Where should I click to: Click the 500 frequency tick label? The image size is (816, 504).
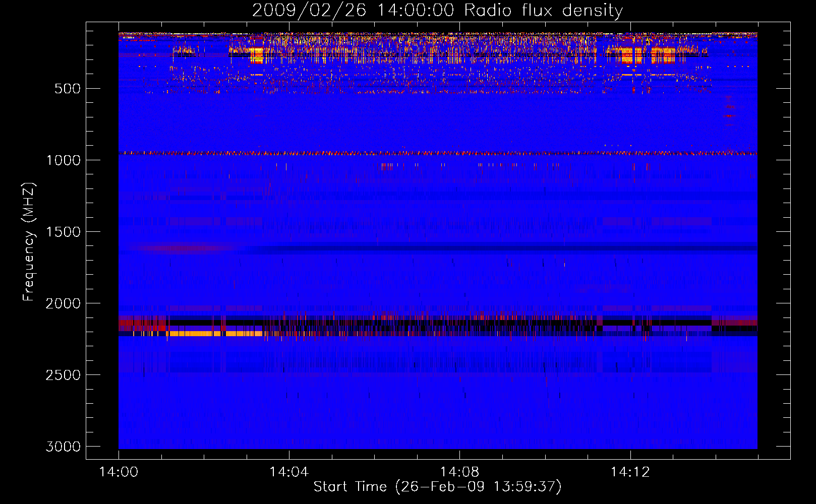pyautogui.click(x=67, y=89)
